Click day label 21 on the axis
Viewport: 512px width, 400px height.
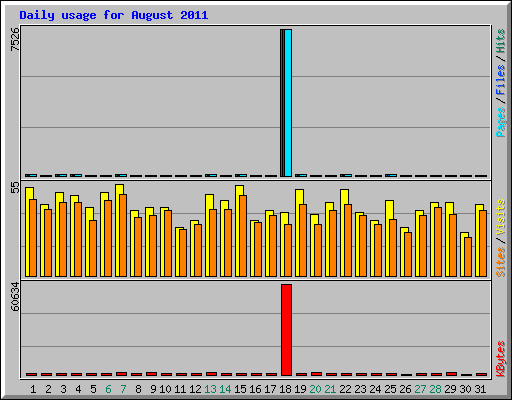pos(330,389)
